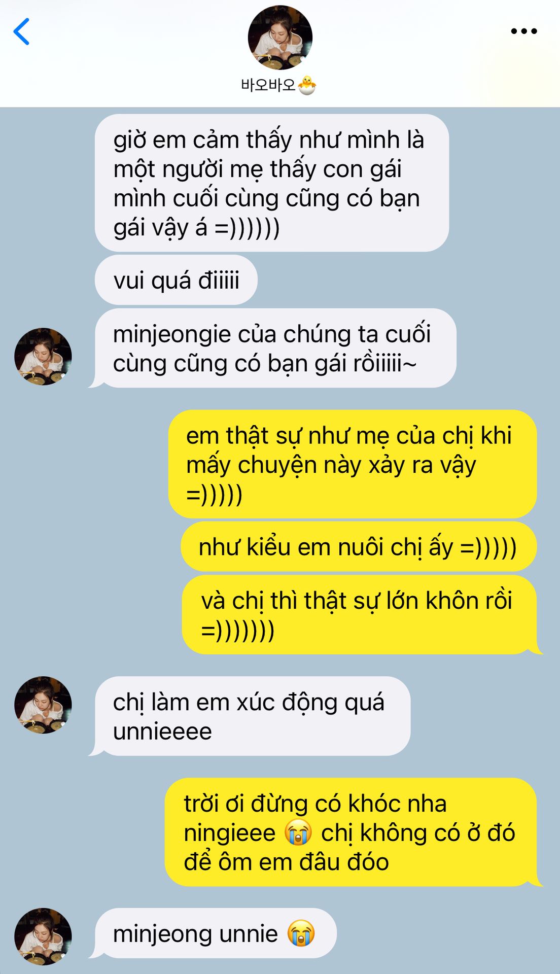Tap the contact name 바오바오
560x974 pixels.
[x=268, y=85]
